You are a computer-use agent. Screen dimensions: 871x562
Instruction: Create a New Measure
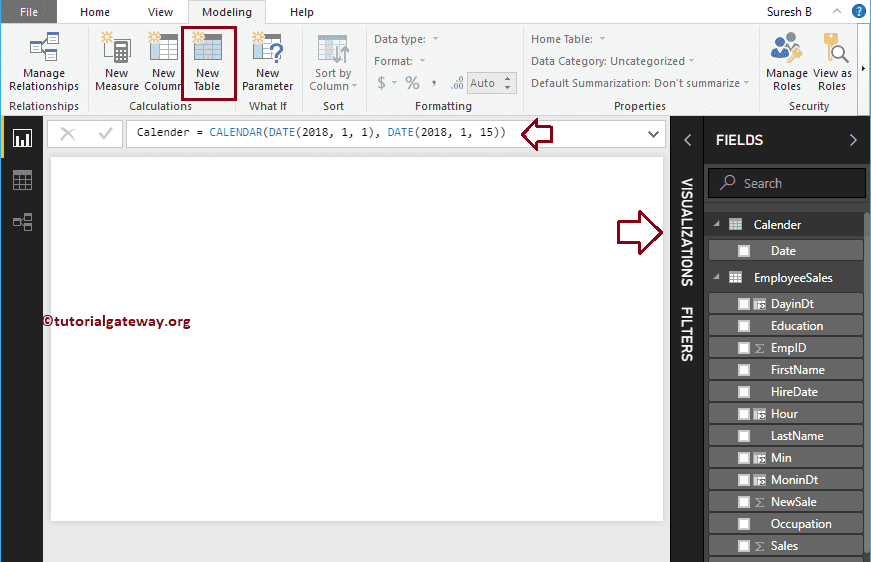coord(117,62)
